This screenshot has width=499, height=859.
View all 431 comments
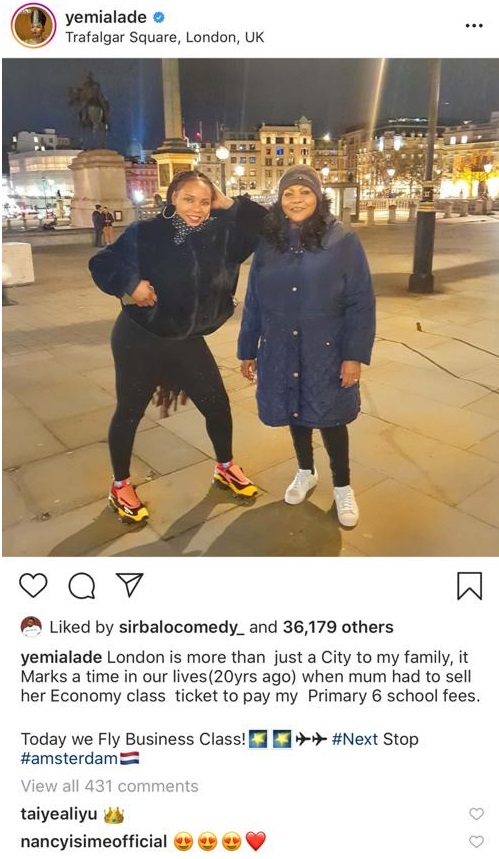110,786
